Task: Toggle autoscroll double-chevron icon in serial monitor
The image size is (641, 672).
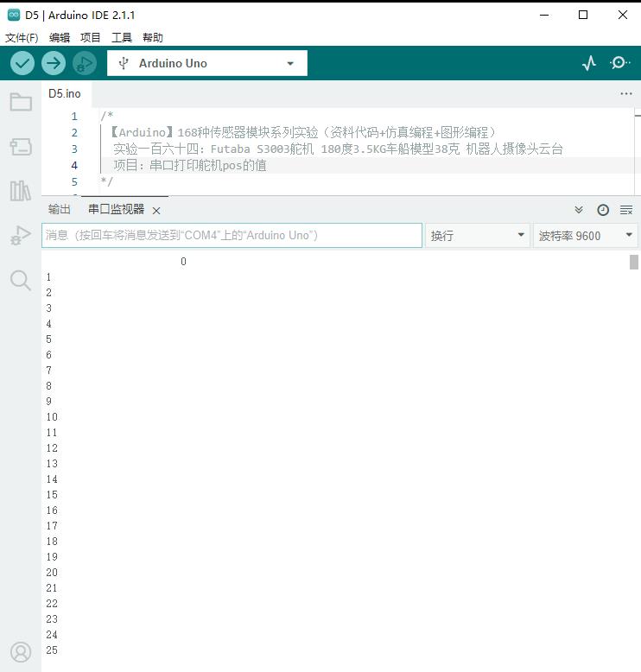Action: click(x=579, y=210)
